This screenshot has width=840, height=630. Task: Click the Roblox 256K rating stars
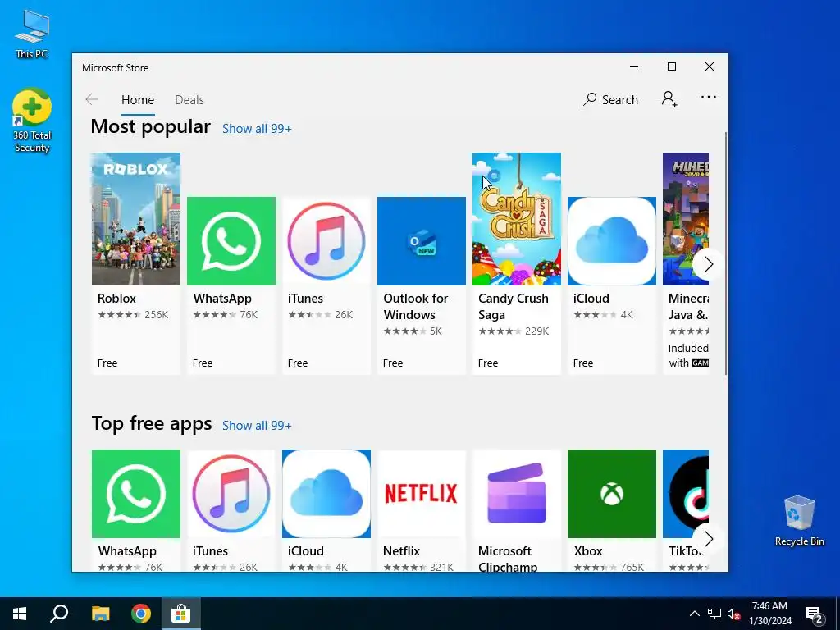point(120,314)
